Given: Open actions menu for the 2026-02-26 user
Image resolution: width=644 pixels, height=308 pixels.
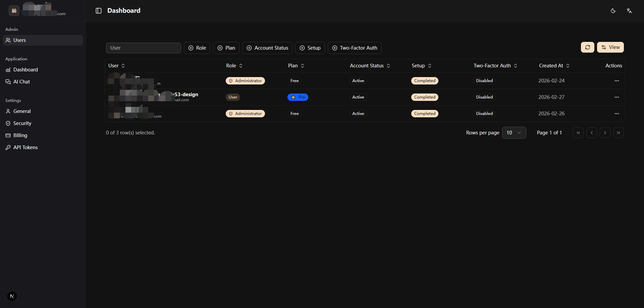Looking at the screenshot, I should point(616,114).
